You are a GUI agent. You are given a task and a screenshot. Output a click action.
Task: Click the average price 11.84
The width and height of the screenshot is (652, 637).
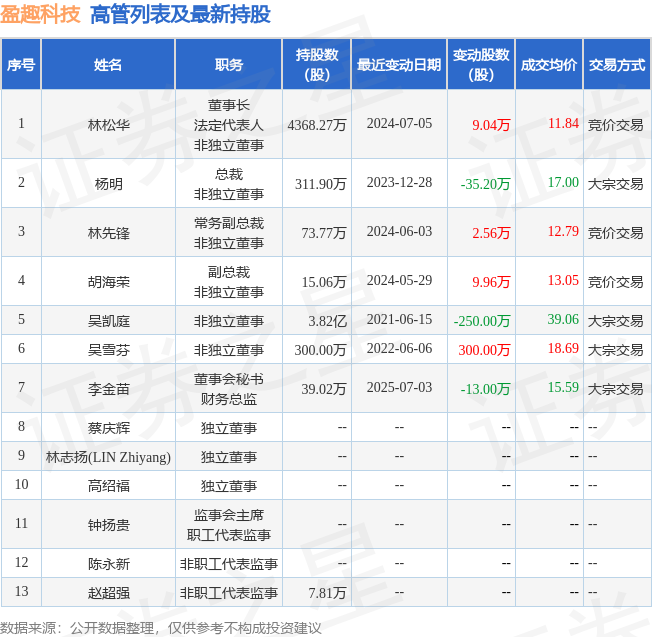(563, 123)
